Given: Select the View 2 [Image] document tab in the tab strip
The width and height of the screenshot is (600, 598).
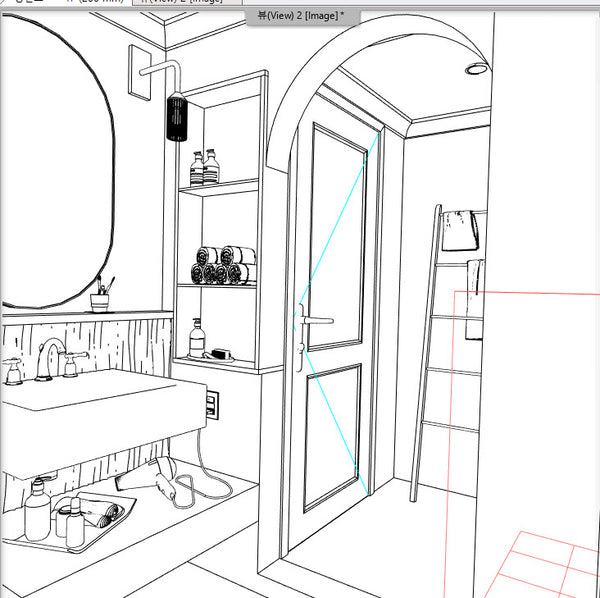Looking at the screenshot, I should pos(187,2).
